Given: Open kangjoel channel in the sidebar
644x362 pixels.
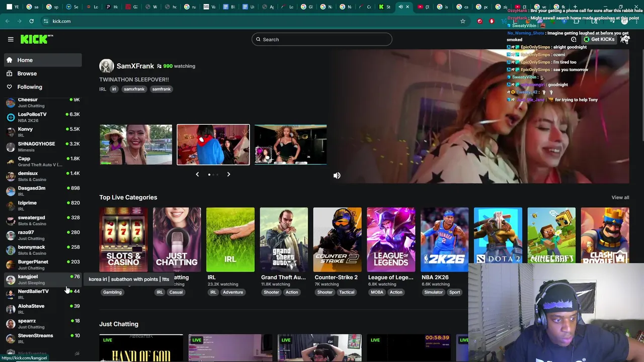Looking at the screenshot, I should click(43, 280).
